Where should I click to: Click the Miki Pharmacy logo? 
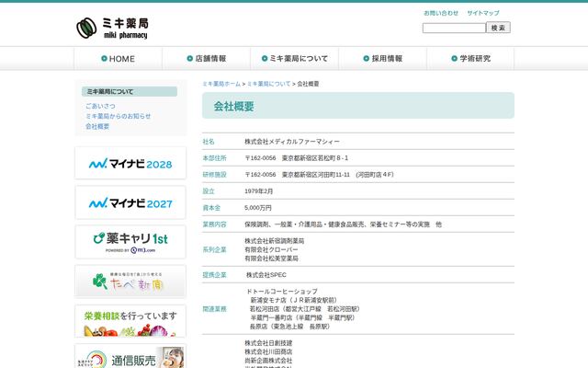112,29
